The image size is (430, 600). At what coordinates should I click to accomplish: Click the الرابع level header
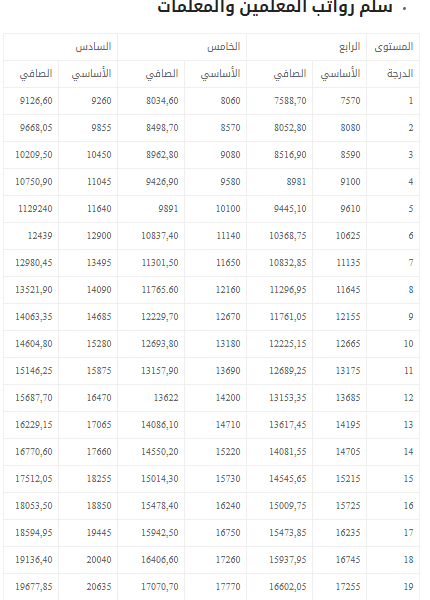pos(306,47)
